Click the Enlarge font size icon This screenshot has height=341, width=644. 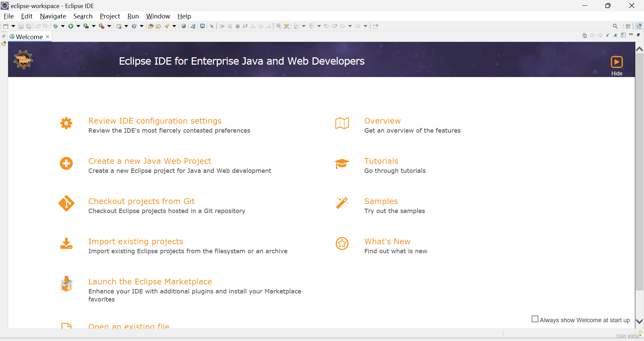(x=615, y=35)
